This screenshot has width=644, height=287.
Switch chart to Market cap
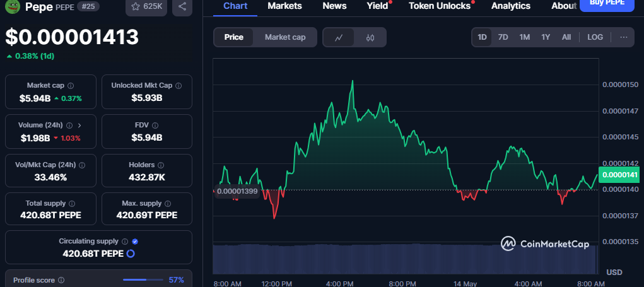pyautogui.click(x=285, y=37)
